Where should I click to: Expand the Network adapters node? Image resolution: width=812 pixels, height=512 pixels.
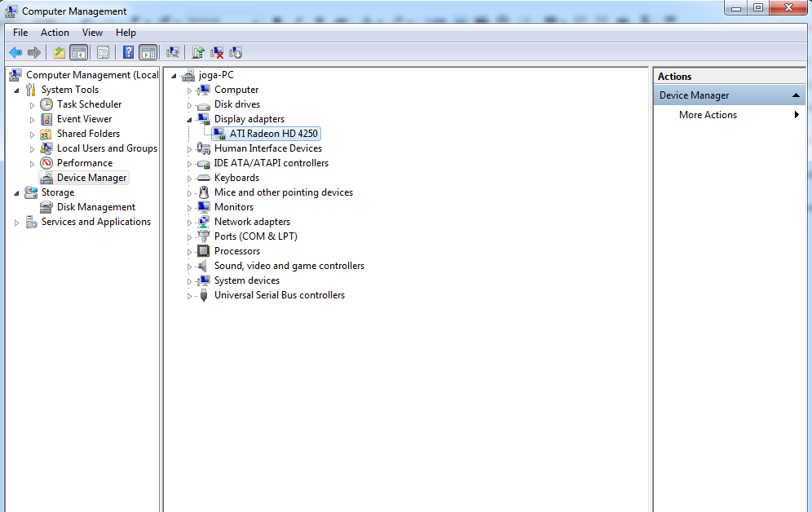click(x=188, y=221)
